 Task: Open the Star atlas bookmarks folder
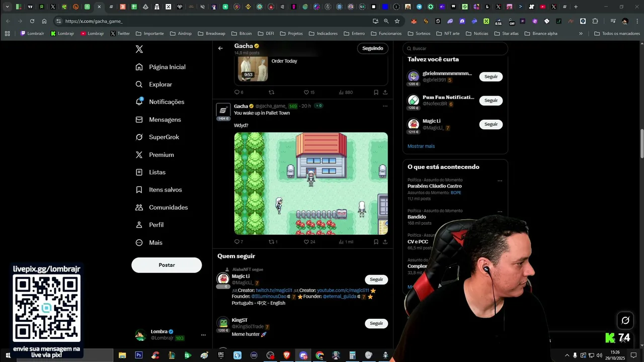506,34
